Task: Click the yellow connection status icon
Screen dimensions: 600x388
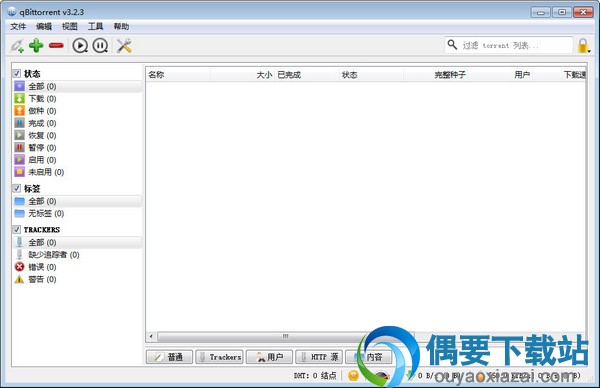Action: 353,375
